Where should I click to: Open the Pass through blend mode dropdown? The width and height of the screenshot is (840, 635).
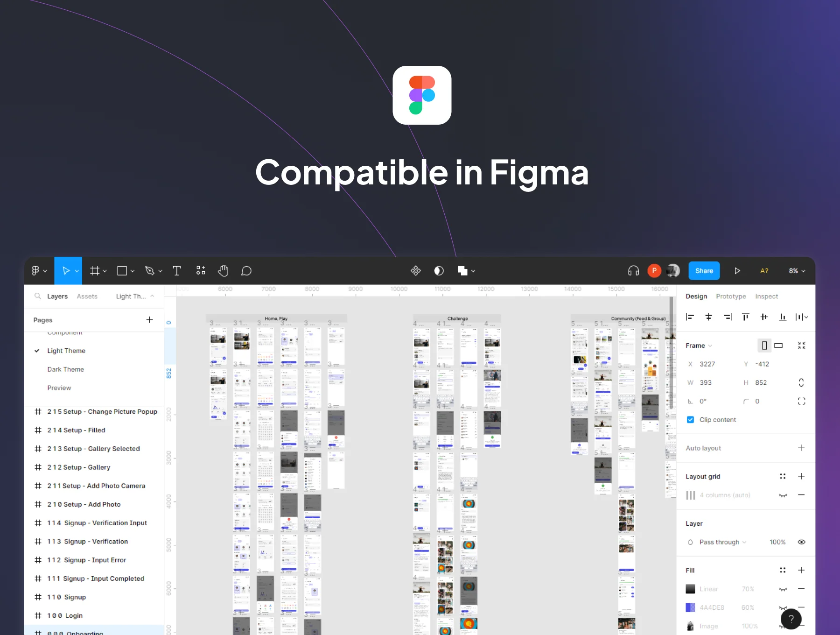point(722,542)
